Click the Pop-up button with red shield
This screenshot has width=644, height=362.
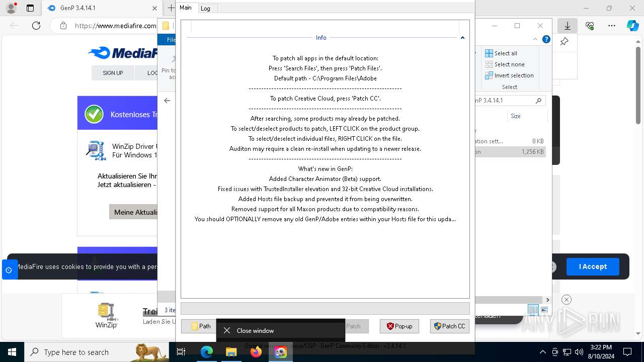399,326
